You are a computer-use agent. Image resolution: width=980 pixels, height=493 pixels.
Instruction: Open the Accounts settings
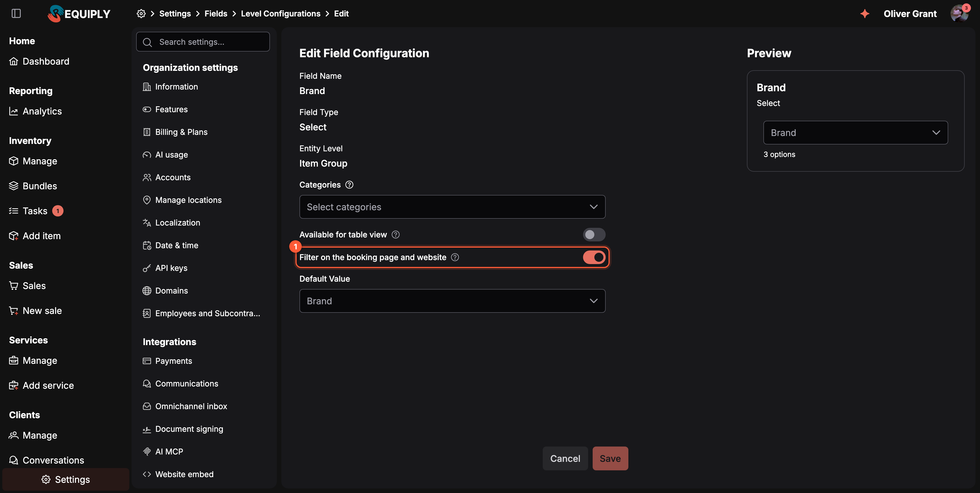coord(167,178)
